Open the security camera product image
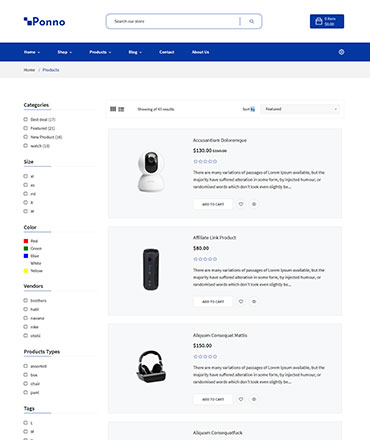 [151, 171]
